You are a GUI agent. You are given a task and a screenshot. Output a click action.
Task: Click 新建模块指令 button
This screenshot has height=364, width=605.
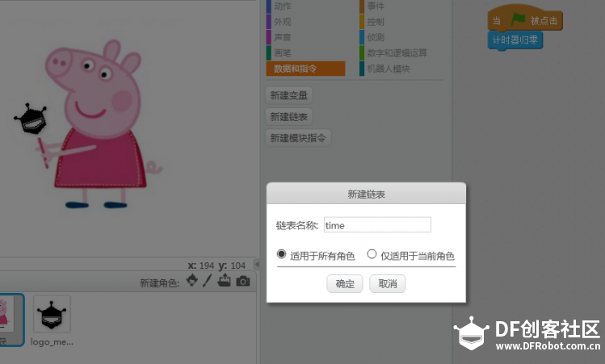point(298,138)
